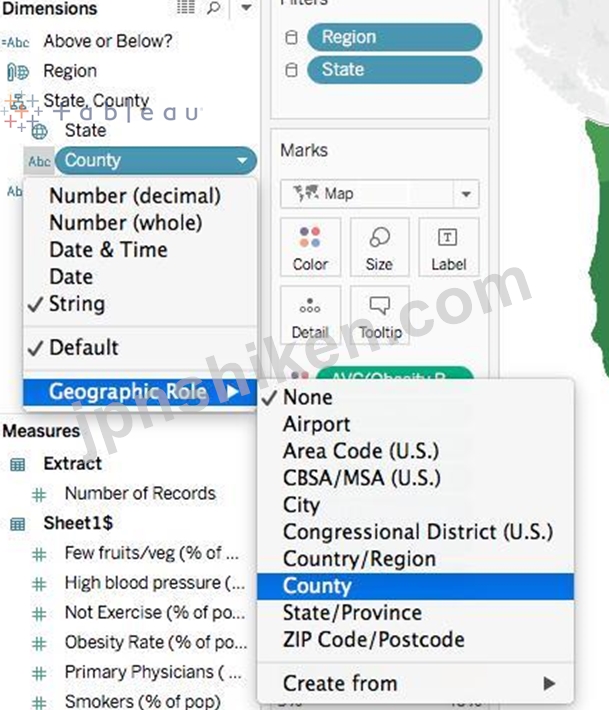Click the Detail marks card button
This screenshot has height=710, width=609.
pyautogui.click(x=310, y=315)
